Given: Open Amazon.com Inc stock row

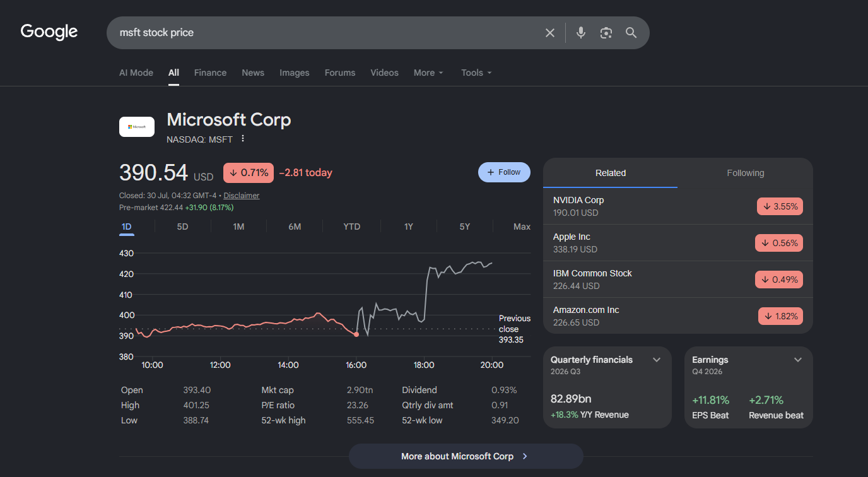Looking at the screenshot, I should 678,316.
